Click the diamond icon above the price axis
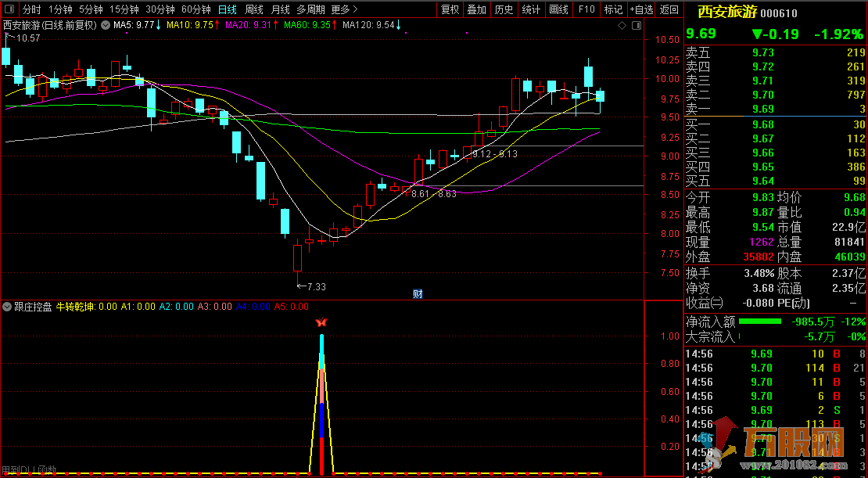This screenshot has height=478, width=868. (x=622, y=26)
